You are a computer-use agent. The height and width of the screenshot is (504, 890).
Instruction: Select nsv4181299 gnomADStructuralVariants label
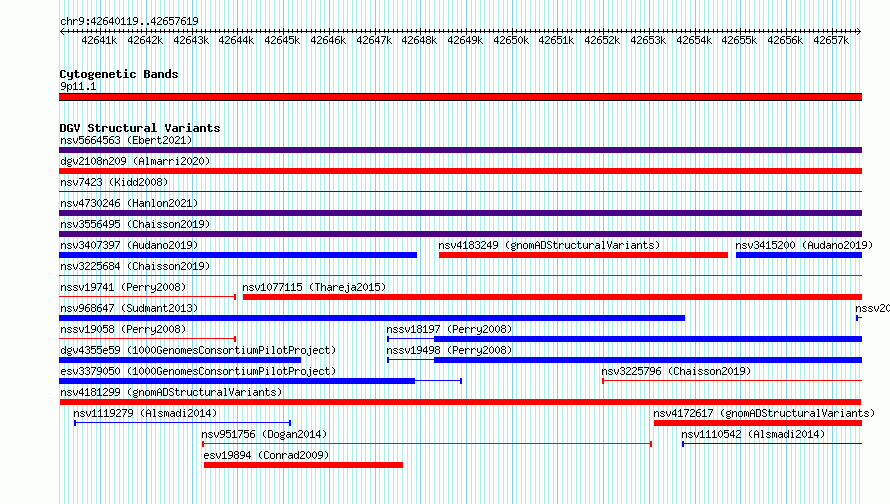(171, 392)
